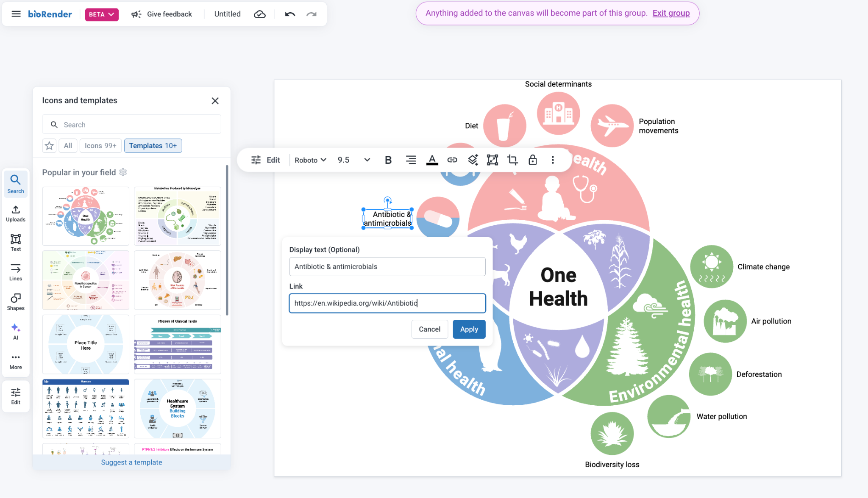Click the Display text input field
The width and height of the screenshot is (868, 498).
coord(387,267)
